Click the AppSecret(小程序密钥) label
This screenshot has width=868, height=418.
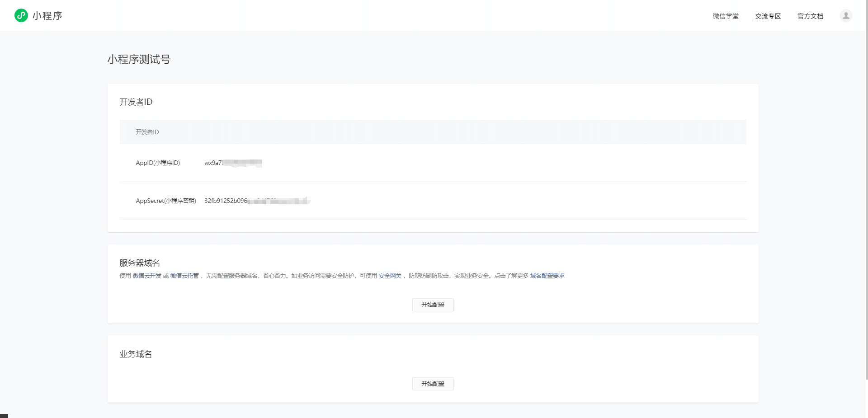pos(166,201)
